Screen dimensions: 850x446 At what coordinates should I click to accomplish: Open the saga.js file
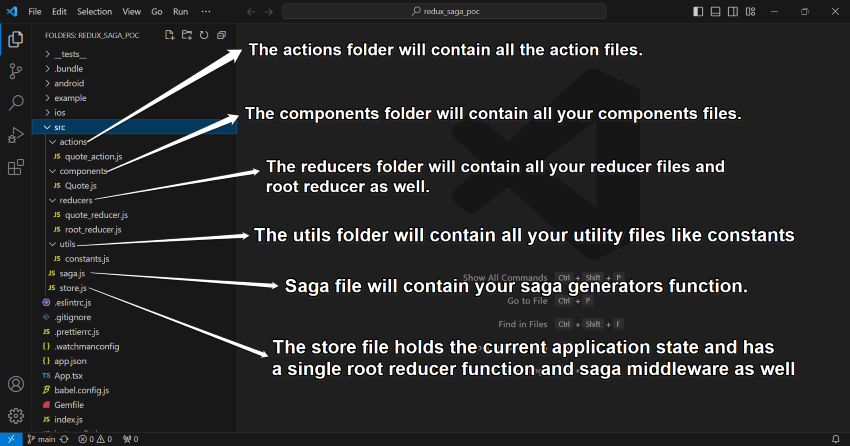pos(70,273)
